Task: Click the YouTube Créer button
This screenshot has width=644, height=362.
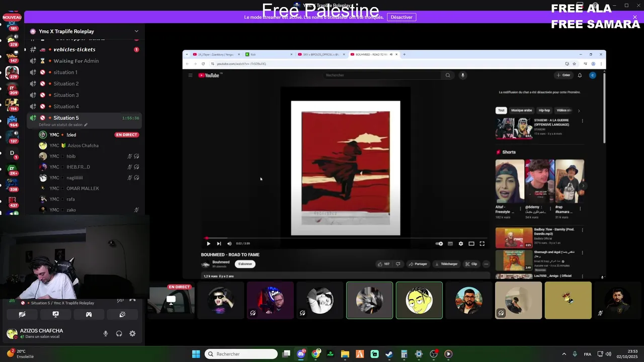Action: (563, 75)
